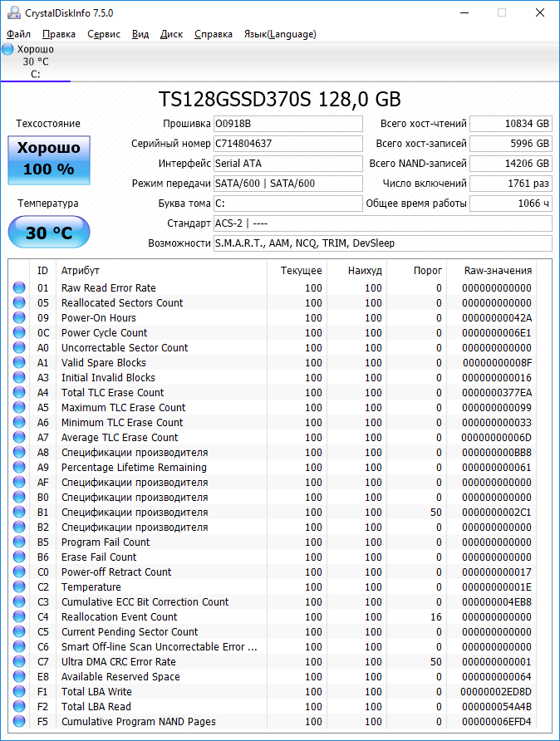Open the Файл menu
The width and height of the screenshot is (560, 741).
18,34
